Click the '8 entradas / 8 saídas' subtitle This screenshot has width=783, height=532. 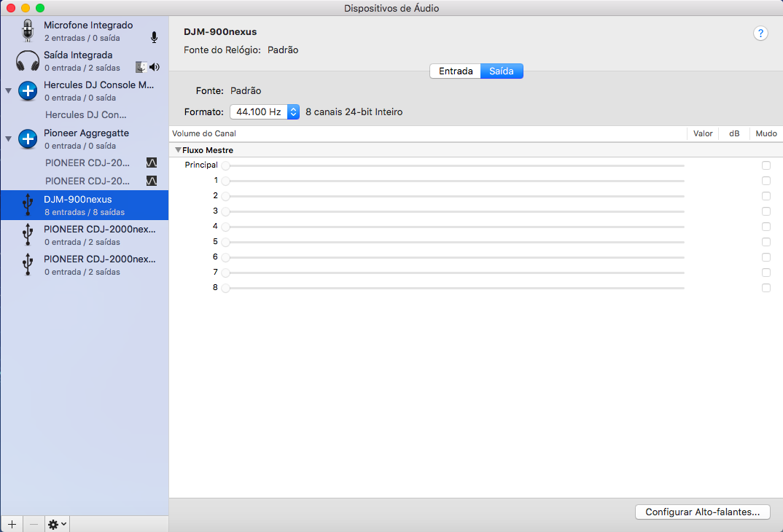[x=85, y=212]
